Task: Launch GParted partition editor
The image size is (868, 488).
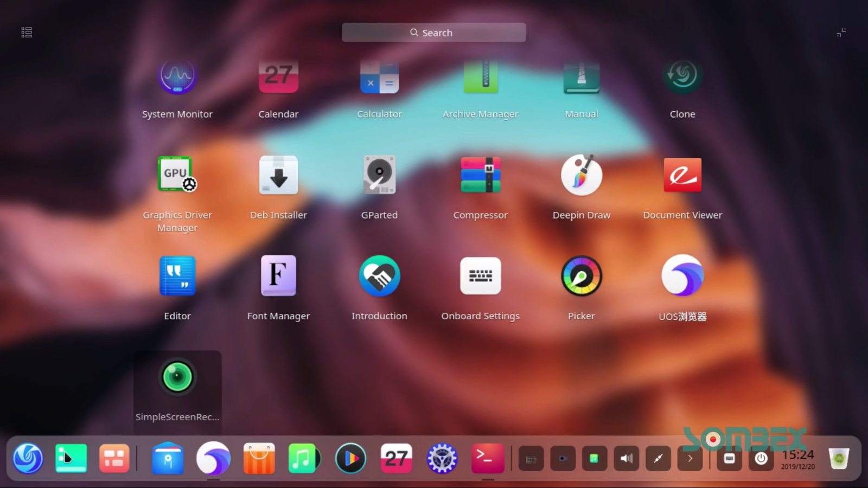Action: pyautogui.click(x=379, y=175)
